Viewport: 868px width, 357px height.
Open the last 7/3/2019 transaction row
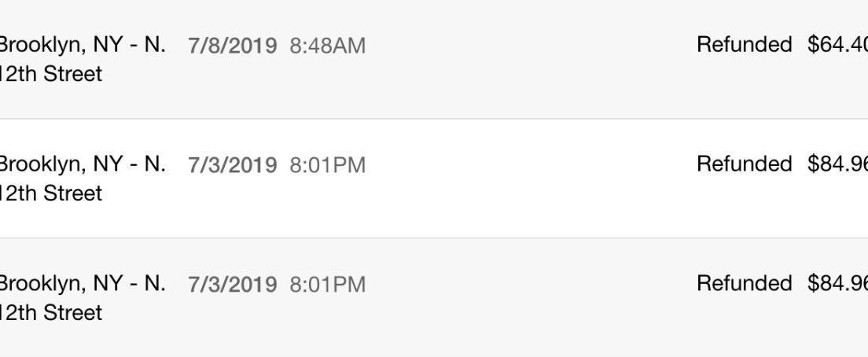tap(434, 298)
